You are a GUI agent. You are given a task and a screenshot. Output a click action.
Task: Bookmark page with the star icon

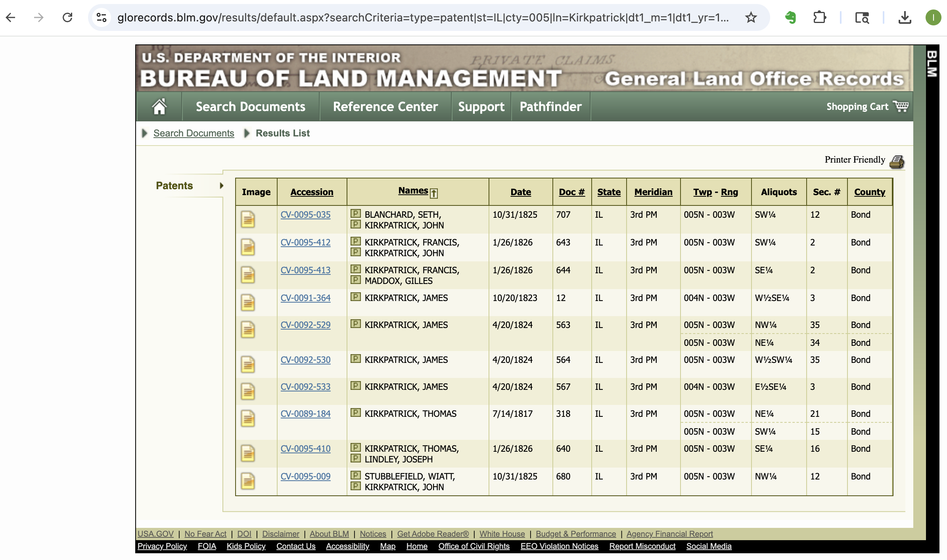click(x=751, y=17)
